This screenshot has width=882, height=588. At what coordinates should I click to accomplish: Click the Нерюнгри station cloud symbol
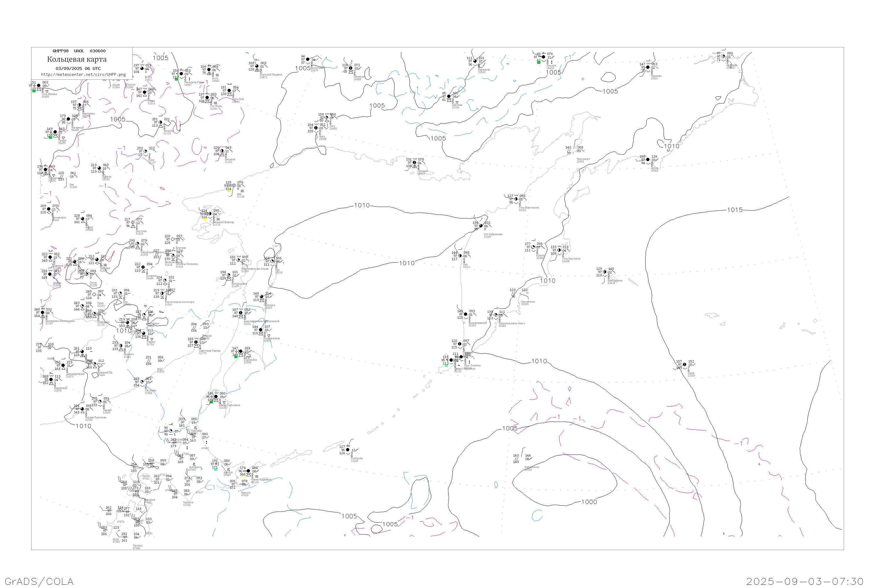[79, 105]
